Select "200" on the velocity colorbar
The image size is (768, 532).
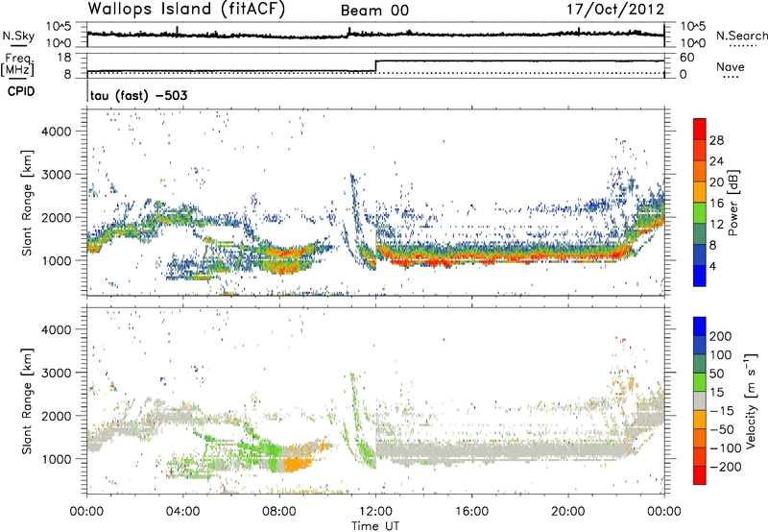[x=721, y=336]
